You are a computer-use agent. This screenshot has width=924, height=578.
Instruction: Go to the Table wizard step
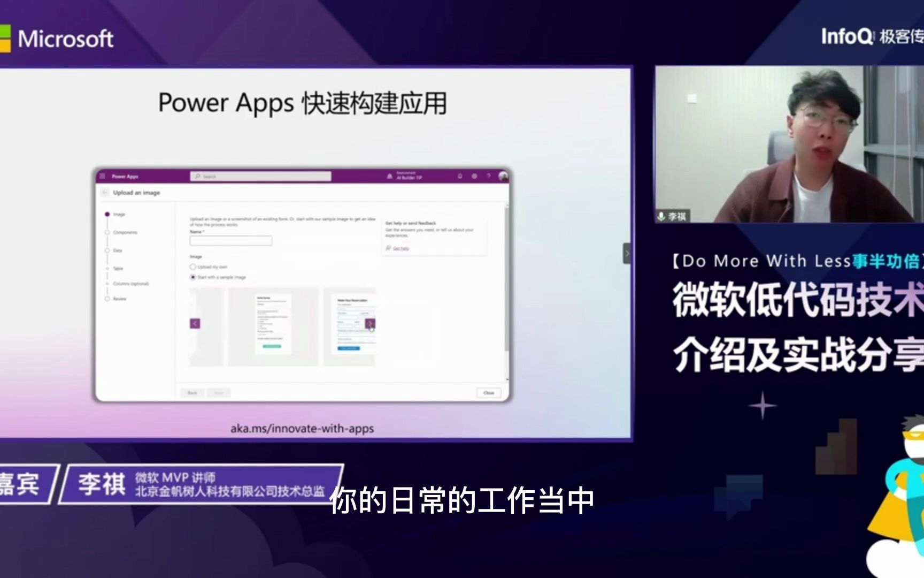tap(114, 269)
